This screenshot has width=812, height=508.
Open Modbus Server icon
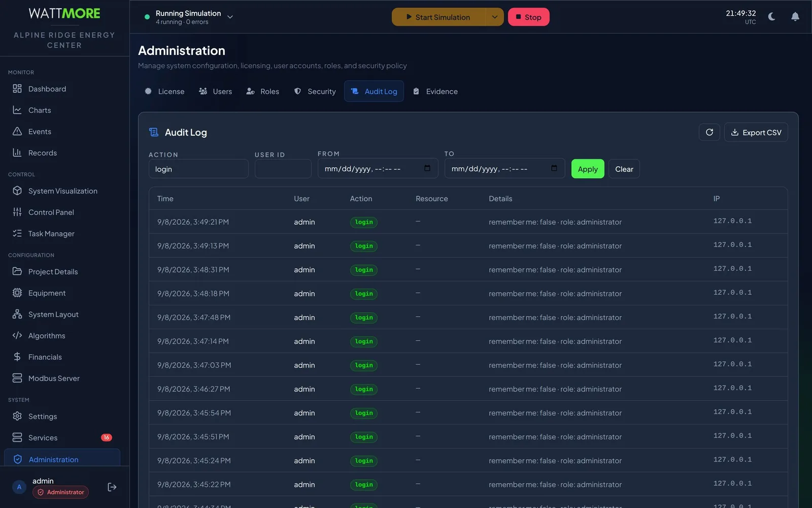tap(17, 378)
